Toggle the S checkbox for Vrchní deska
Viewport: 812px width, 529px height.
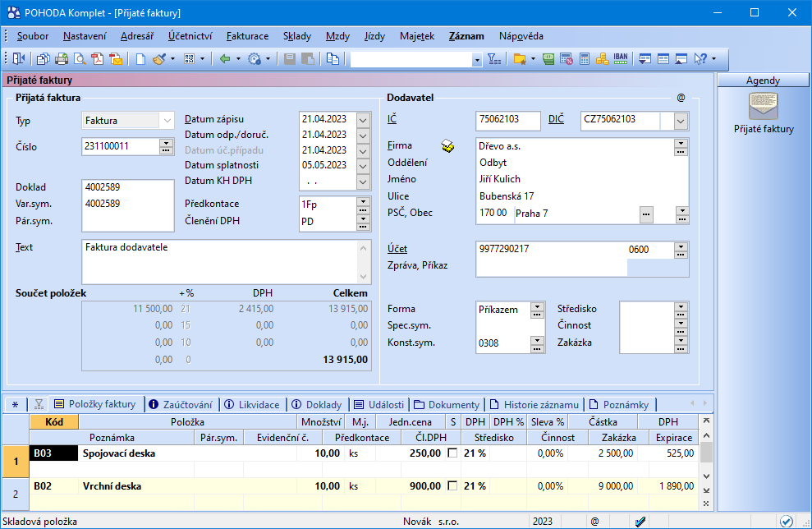click(x=452, y=486)
